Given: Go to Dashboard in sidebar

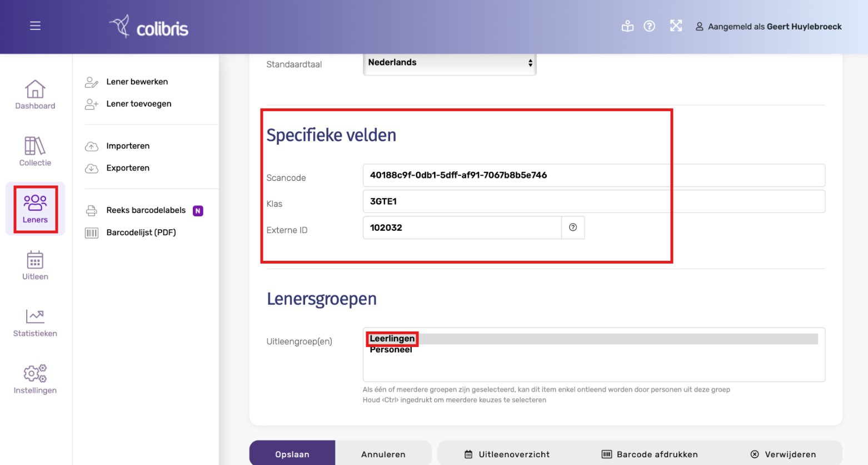Looking at the screenshot, I should pos(35,95).
